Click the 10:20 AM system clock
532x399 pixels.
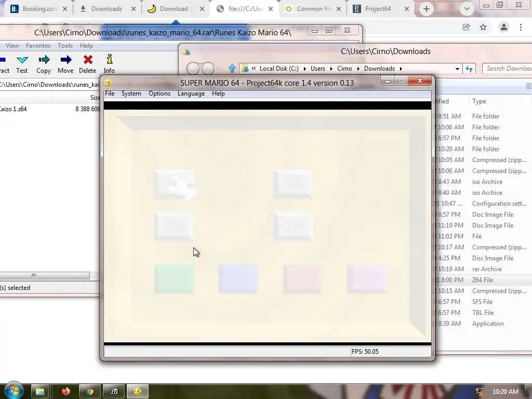point(505,392)
